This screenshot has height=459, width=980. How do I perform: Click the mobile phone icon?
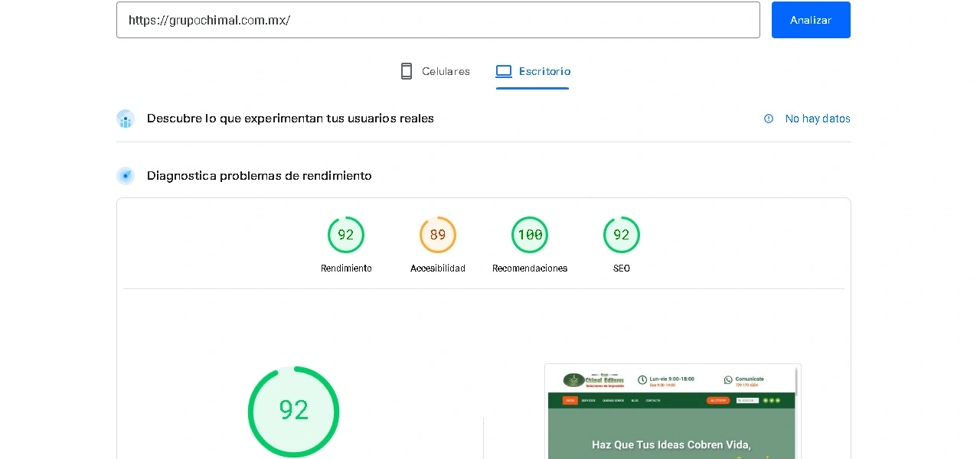pos(407,71)
